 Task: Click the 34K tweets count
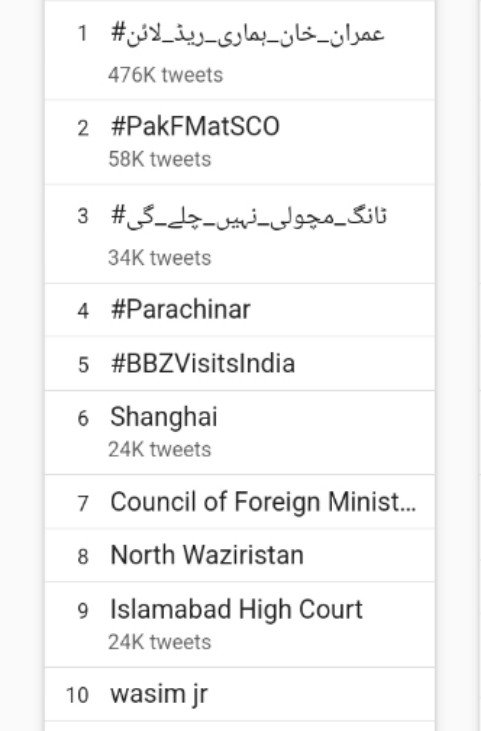(x=160, y=258)
